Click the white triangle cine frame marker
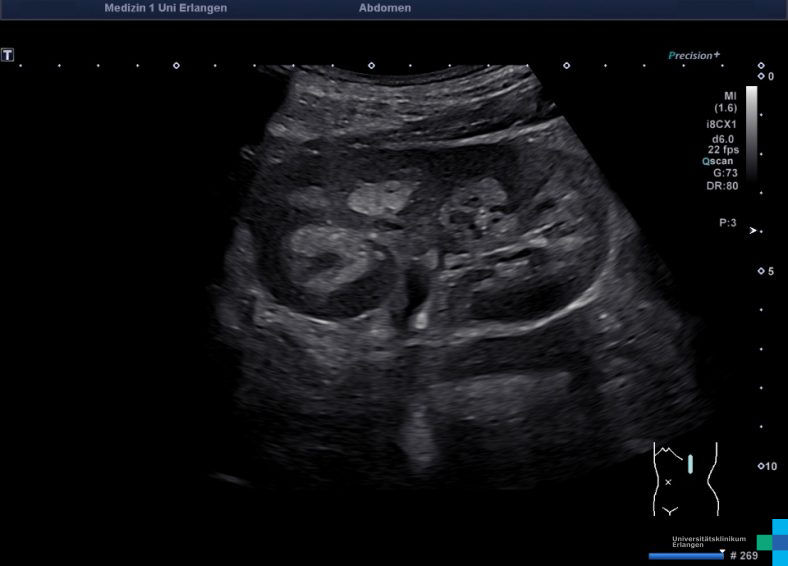The image size is (788, 566). [x=722, y=550]
